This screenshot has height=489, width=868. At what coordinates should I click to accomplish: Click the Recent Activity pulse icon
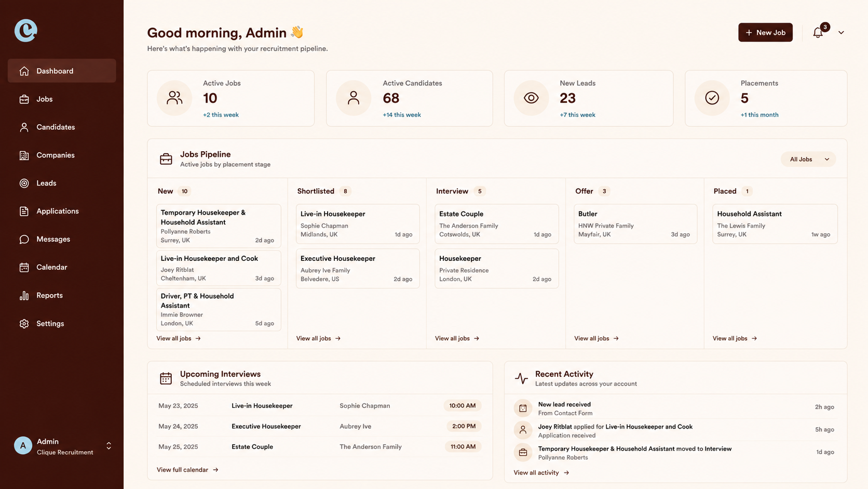click(x=521, y=378)
